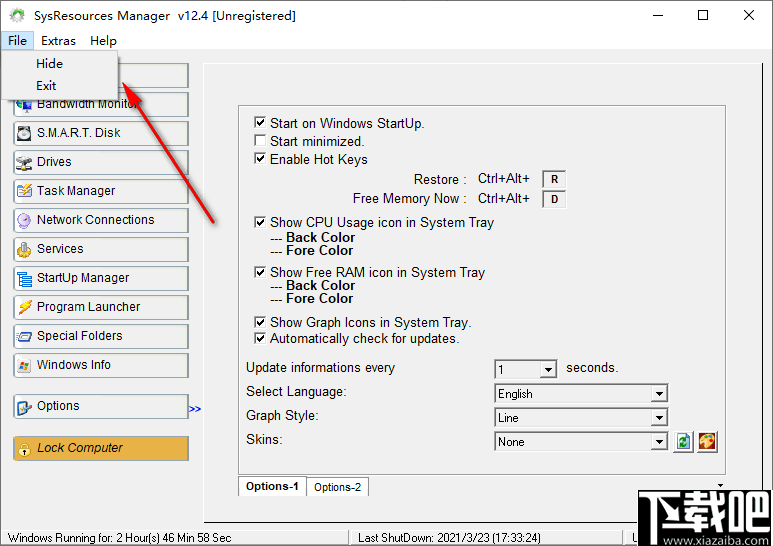Toggle Start on Windows StartUp checkbox
Image resolution: width=773 pixels, height=546 pixels.
click(260, 122)
